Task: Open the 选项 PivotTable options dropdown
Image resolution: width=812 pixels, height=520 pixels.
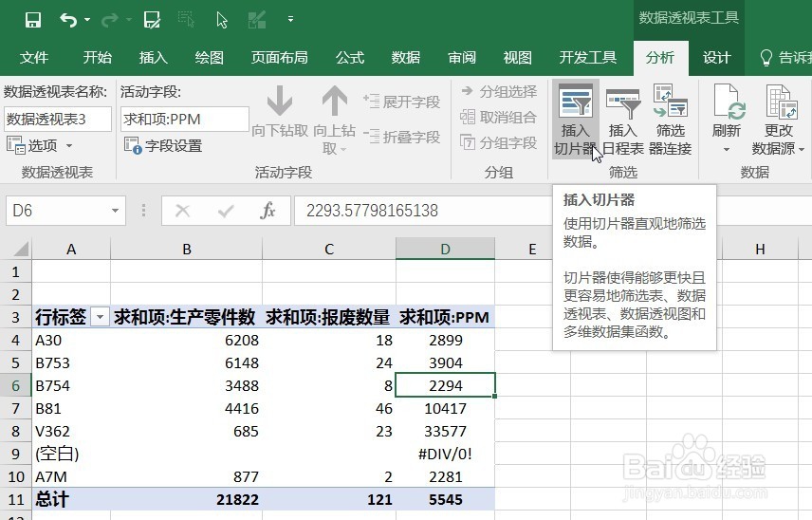Action: 40,145
